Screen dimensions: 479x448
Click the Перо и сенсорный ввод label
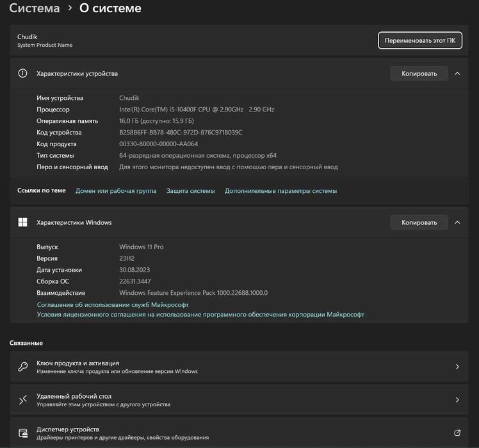[x=72, y=167]
